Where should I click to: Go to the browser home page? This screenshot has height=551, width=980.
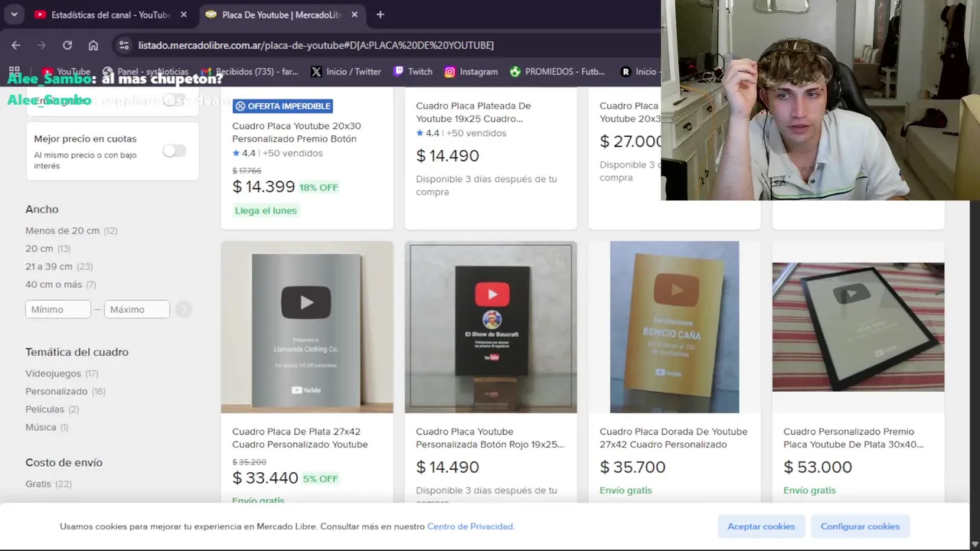[93, 45]
